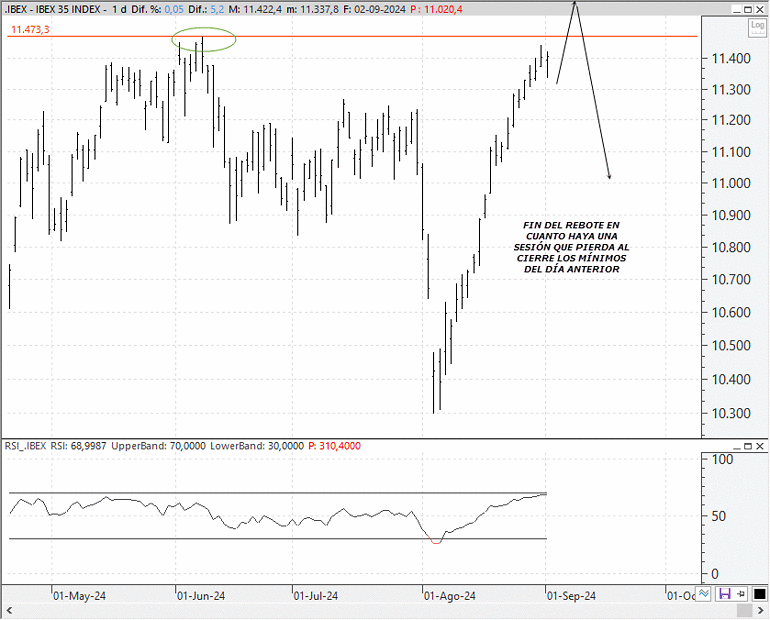Screen dimensions: 770x620
Task: Click the 'RSI_.IBEX' indicator name
Action: point(25,446)
